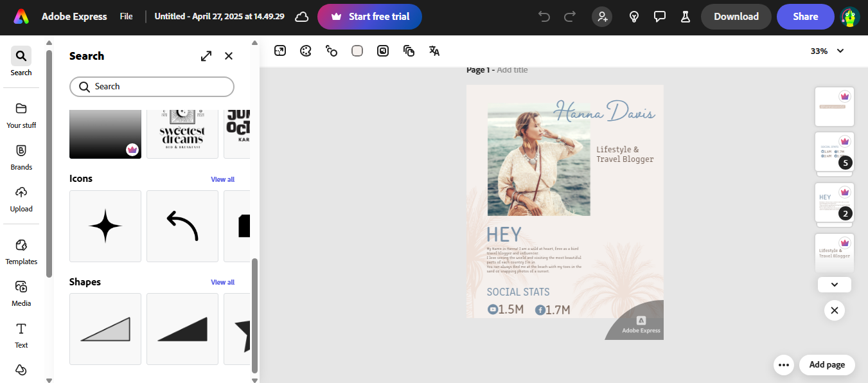Select the thumbnail with badge 5
868x383 pixels.
pos(835,152)
